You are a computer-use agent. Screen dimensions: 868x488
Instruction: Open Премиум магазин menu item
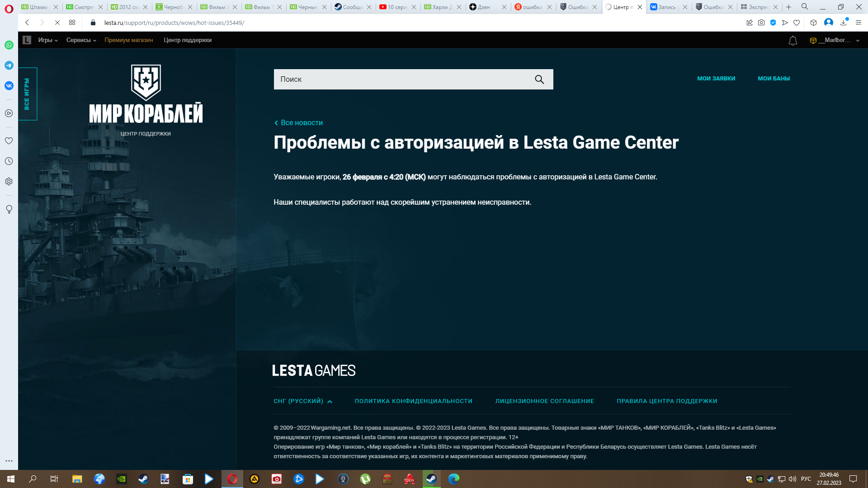click(x=128, y=40)
